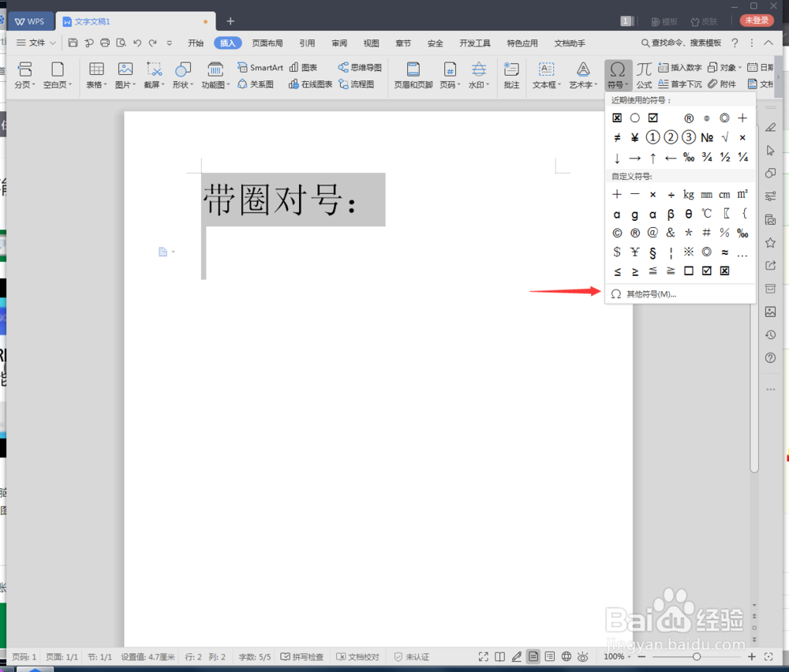Viewport: 789px width, 672px height.
Task: Insert an attachment (附件)
Action: 722,84
